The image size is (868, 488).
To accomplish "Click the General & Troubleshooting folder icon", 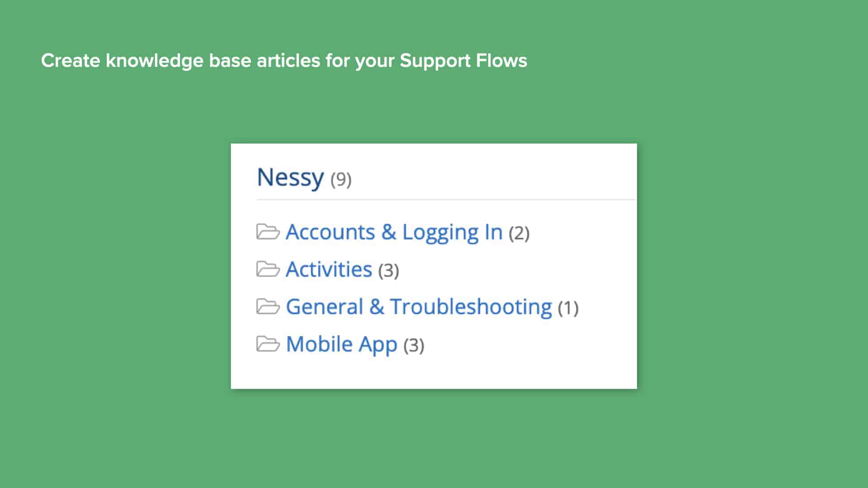I will click(269, 306).
